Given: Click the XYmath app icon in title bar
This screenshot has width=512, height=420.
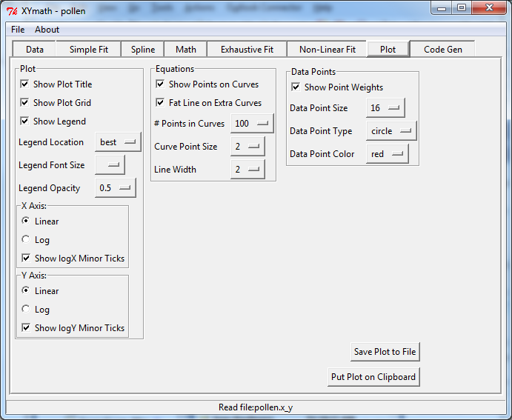Looking at the screenshot, I should 12,10.
